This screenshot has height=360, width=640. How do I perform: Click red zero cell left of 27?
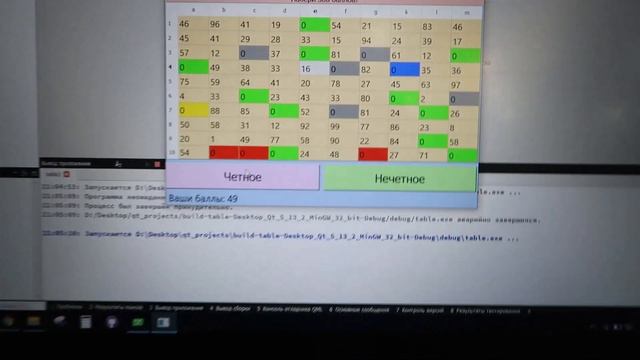[x=373, y=155]
